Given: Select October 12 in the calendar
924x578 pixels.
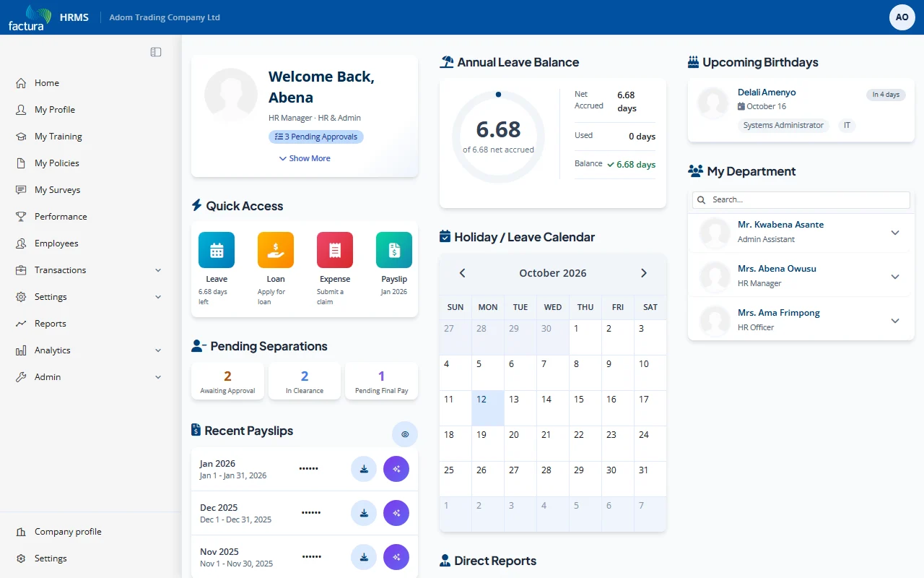Looking at the screenshot, I should 488,408.
